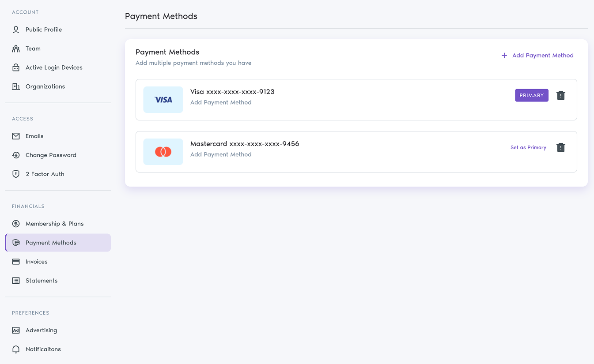This screenshot has height=364, width=594.
Task: Click the Membership & Plans dollar icon
Action: click(x=16, y=224)
